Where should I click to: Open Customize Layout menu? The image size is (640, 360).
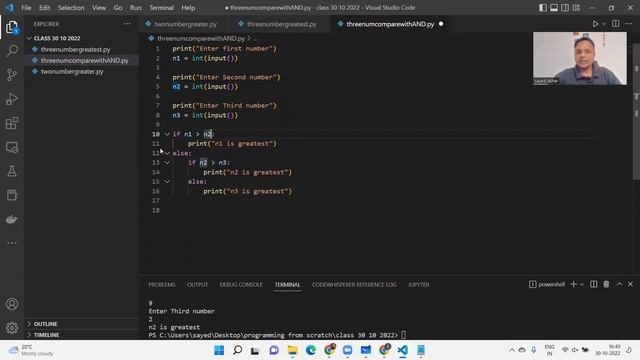(576, 8)
